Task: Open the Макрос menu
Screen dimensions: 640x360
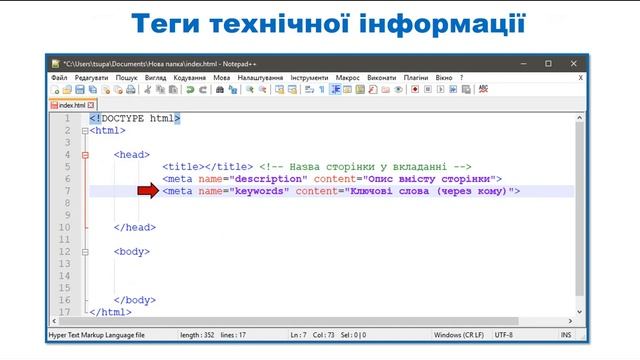Action: pyautogui.click(x=347, y=78)
